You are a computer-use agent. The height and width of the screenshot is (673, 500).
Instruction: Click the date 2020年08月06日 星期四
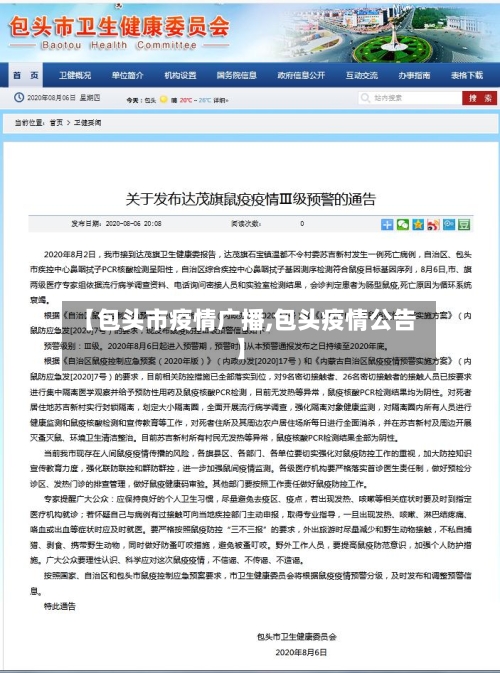pyautogui.click(x=64, y=98)
